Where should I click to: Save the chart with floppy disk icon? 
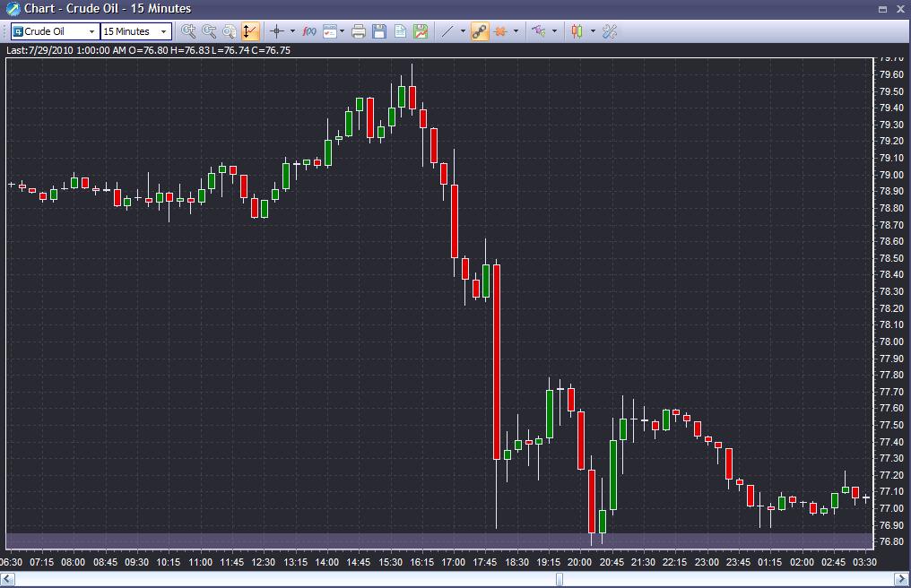tap(379, 31)
